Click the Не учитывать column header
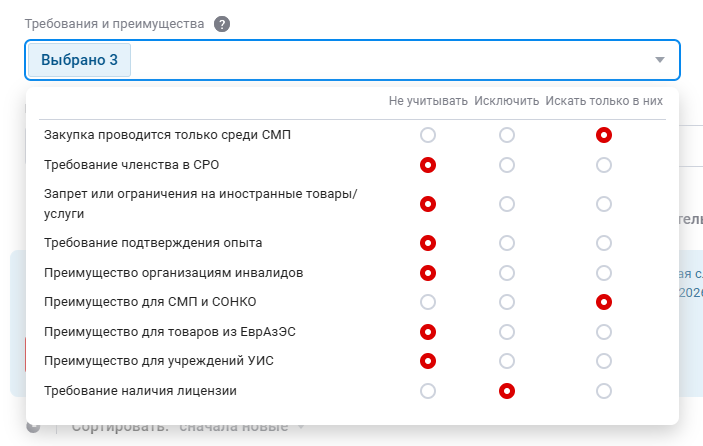Viewport: 703px width, 446px height. tap(428, 101)
